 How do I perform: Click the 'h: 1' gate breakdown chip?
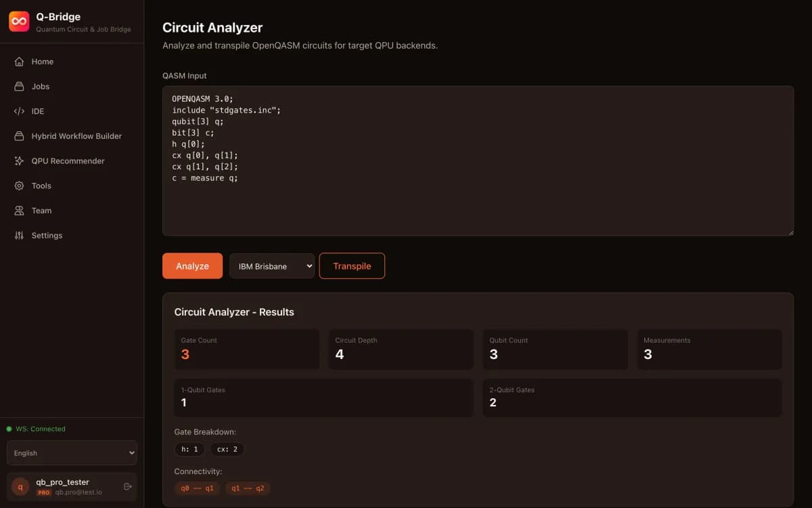(x=189, y=449)
